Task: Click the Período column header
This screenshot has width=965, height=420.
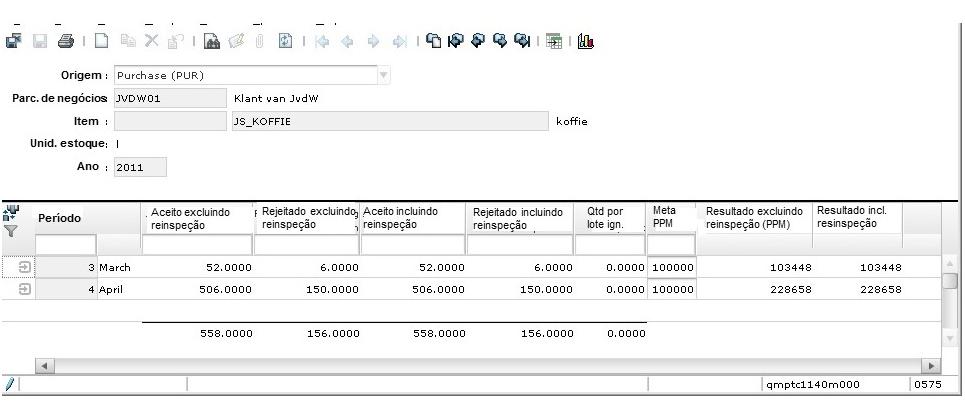Action: tap(60, 218)
